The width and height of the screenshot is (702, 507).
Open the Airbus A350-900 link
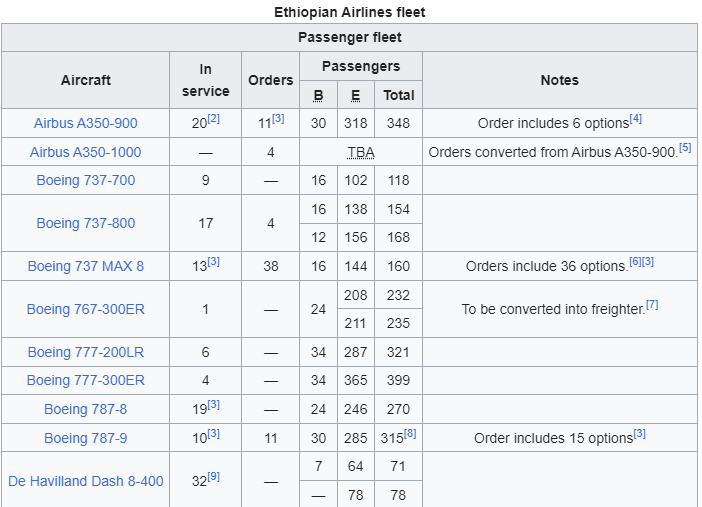pos(86,123)
